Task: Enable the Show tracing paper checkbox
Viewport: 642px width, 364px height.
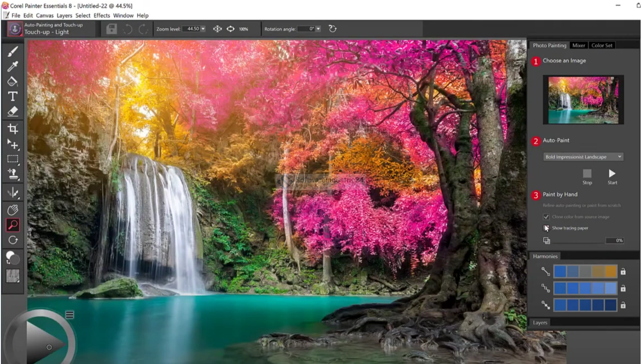Action: [546, 228]
